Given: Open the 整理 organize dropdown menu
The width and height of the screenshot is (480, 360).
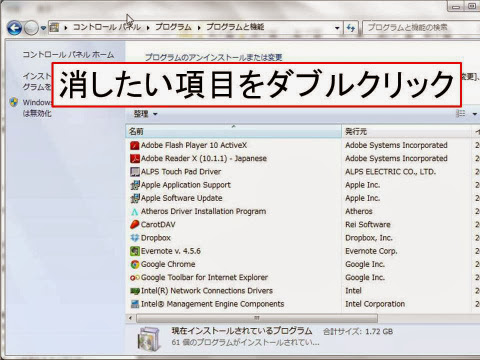Looking at the screenshot, I should [x=145, y=114].
